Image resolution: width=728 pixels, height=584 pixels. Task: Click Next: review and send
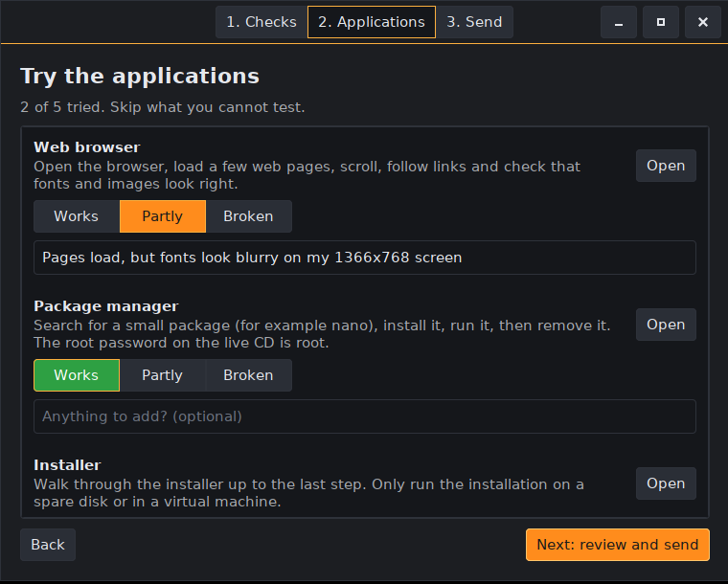(618, 545)
